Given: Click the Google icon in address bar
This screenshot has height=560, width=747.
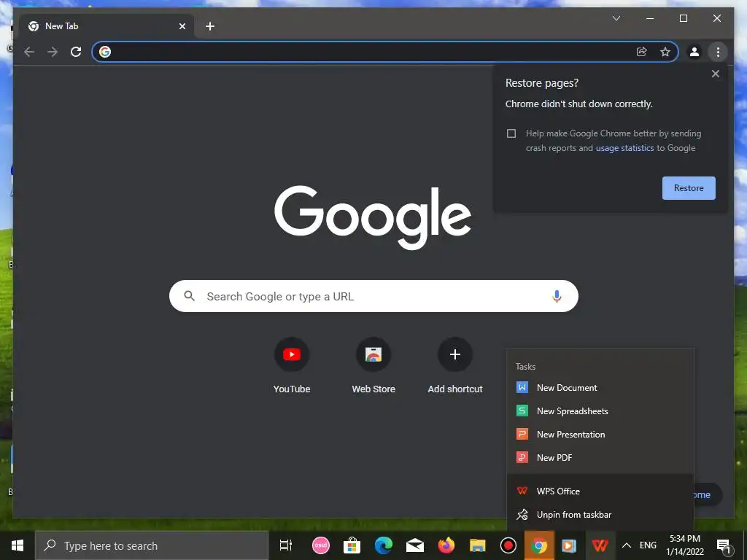Looking at the screenshot, I should pyautogui.click(x=105, y=52).
